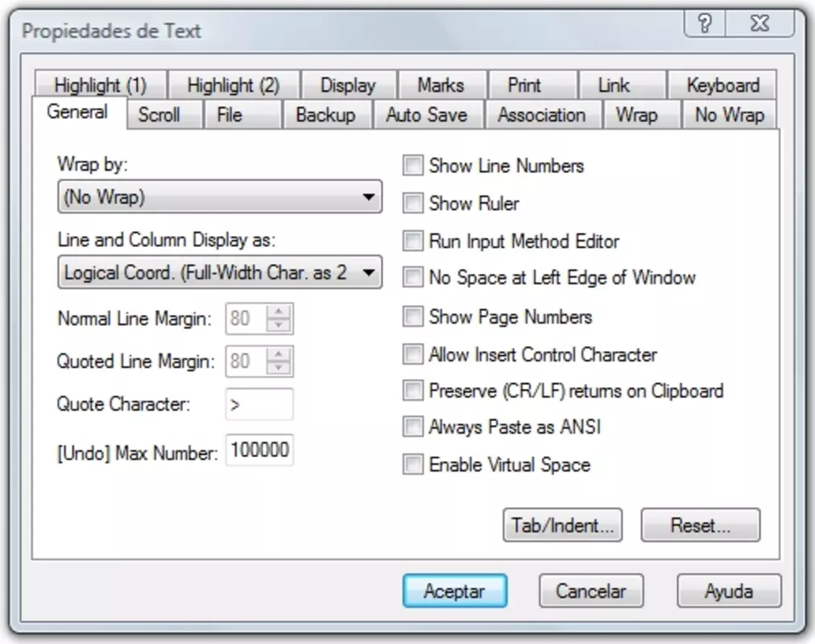This screenshot has height=644, width=815.
Task: Close the Propiedades de Text dialog
Action: pyautogui.click(x=760, y=24)
